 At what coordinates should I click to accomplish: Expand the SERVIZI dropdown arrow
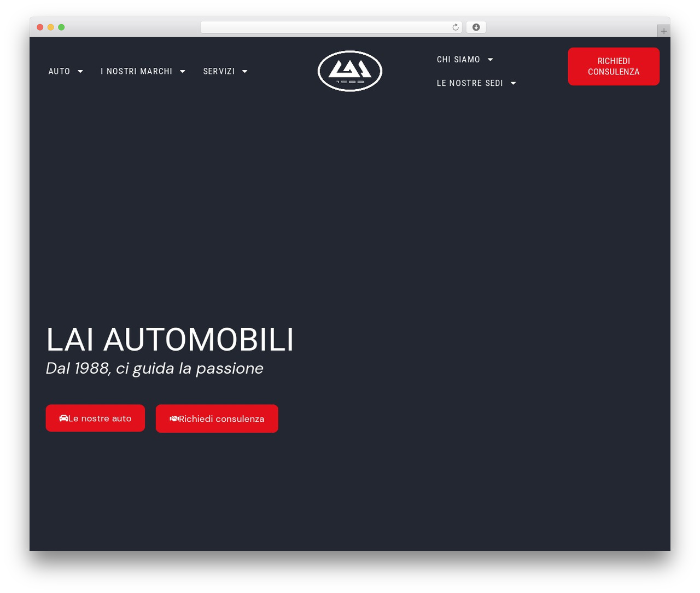[x=245, y=72]
